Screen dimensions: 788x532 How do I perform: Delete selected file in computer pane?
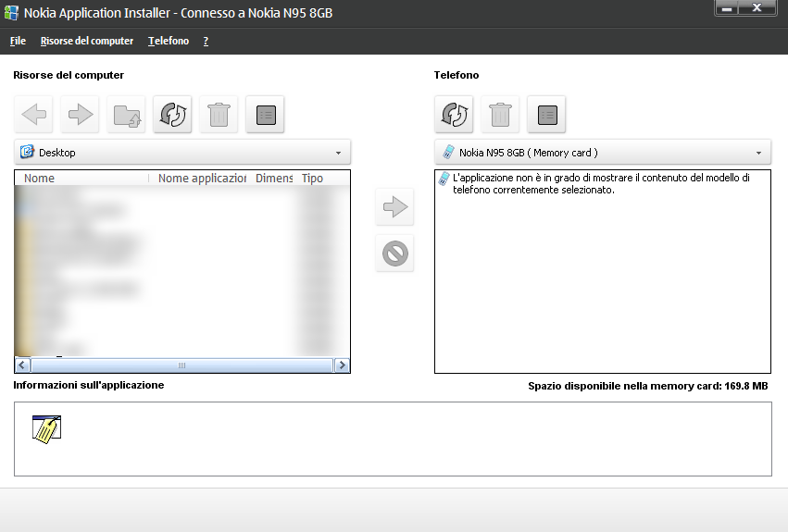(x=219, y=115)
